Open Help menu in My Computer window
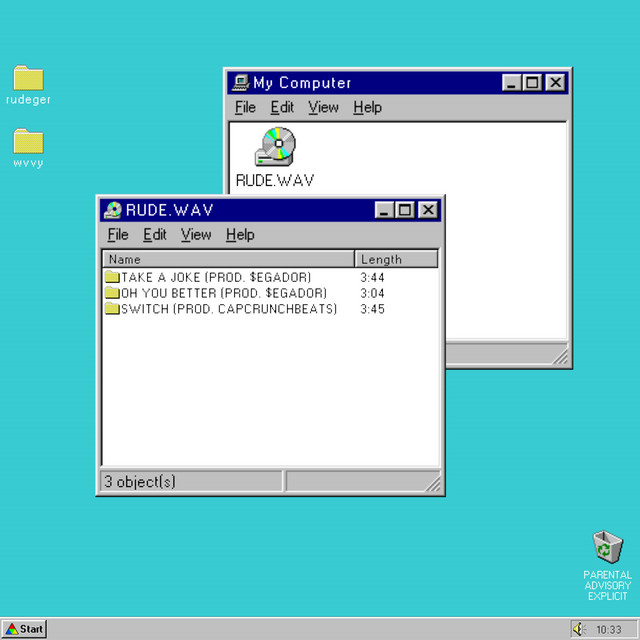Viewport: 640px width, 640px height. pos(367,108)
